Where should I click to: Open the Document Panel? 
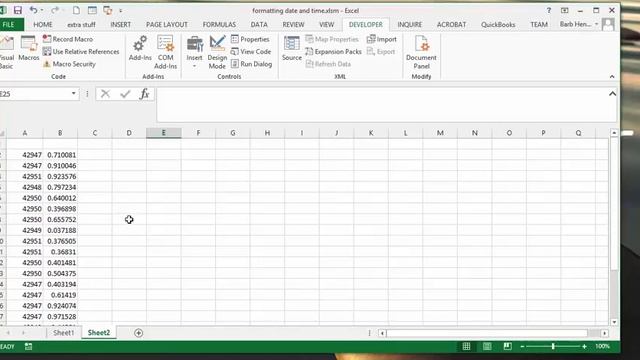click(421, 52)
